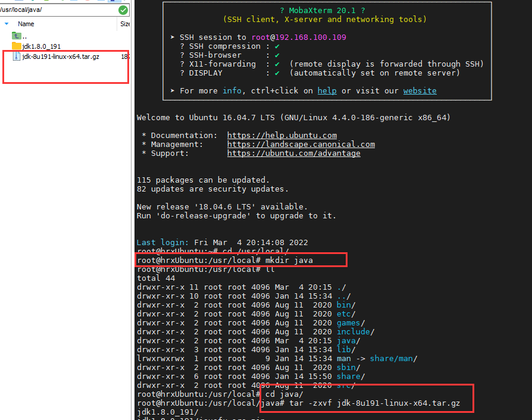Click the "total 44" line in the terminal
Screen dimensions: 532x420
156,278
